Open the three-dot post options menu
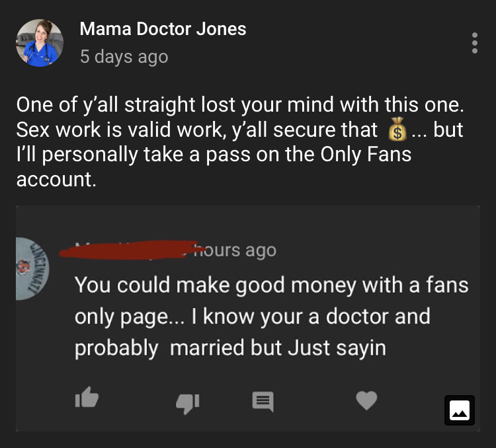Image resolution: width=496 pixels, height=448 pixels. [x=474, y=43]
